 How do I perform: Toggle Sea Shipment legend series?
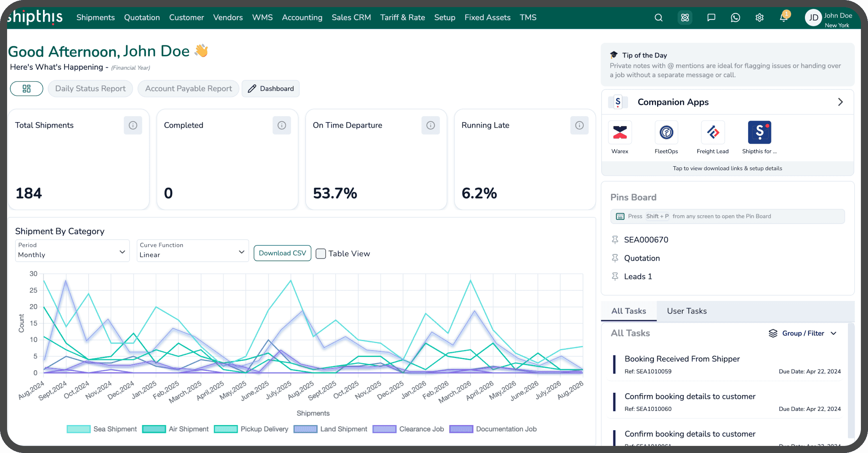[x=102, y=429]
